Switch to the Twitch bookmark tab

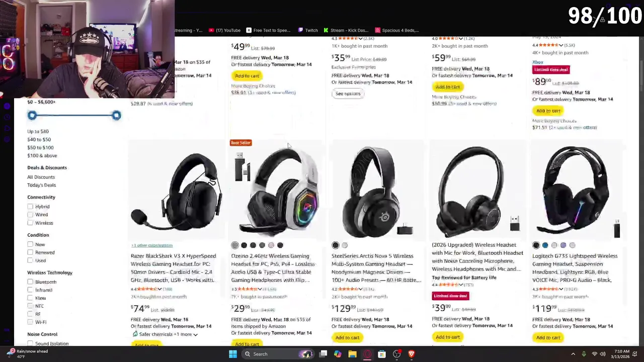[307, 30]
